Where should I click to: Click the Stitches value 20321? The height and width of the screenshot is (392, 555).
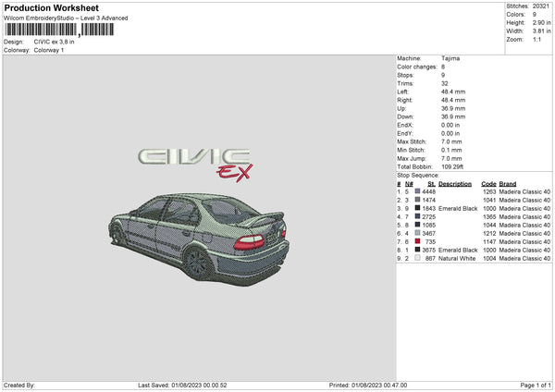541,6
